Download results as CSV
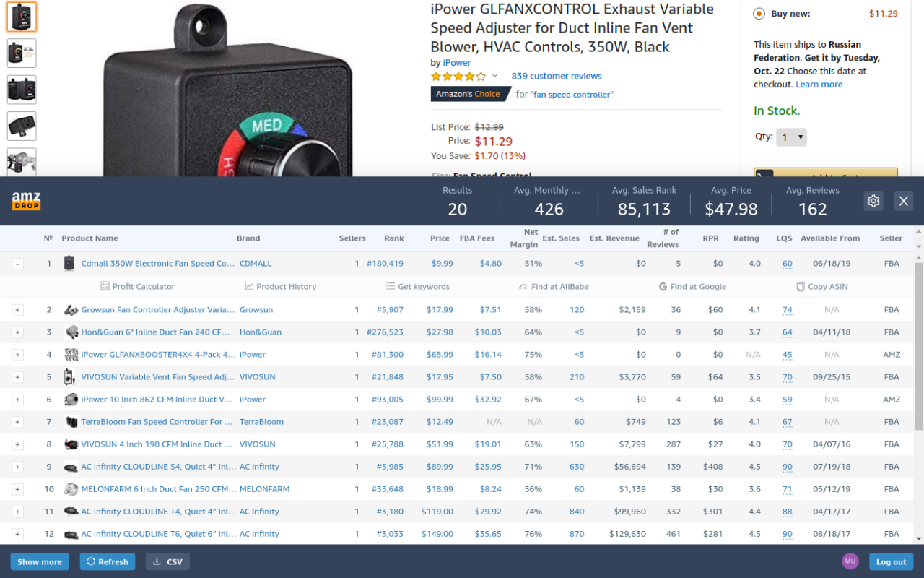The image size is (924, 578). tap(168, 561)
